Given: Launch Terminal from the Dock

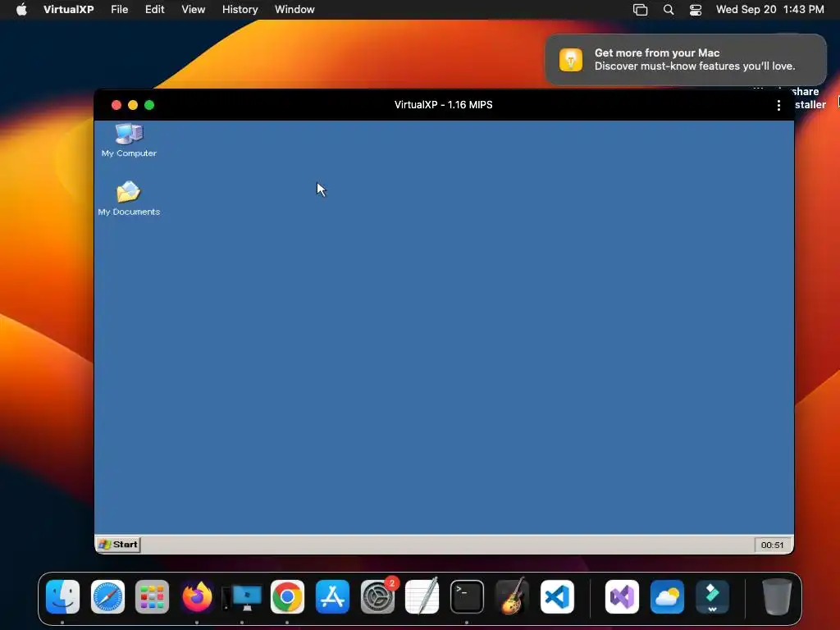Looking at the screenshot, I should coord(467,597).
